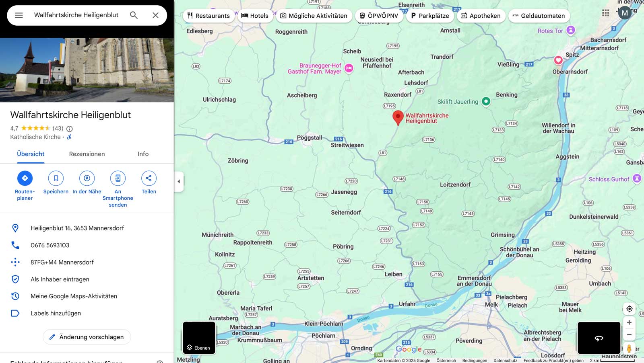Click the Location pin icon beside address

click(15, 228)
